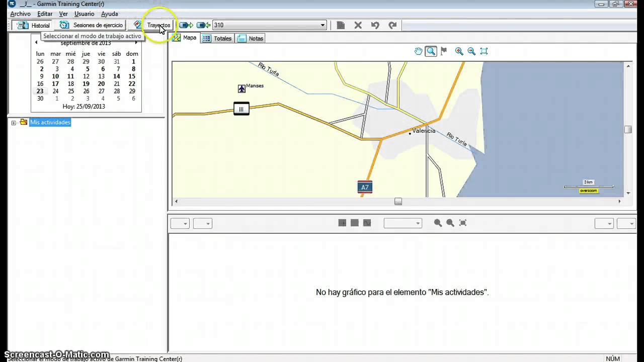This screenshot has width=644, height=362.
Task: Open the Ver menu
Action: (x=63, y=14)
